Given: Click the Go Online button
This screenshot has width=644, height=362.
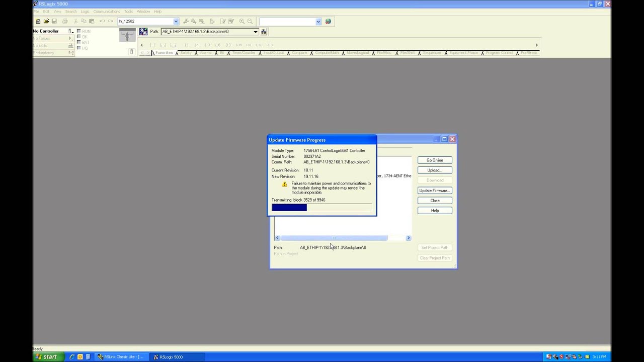Looking at the screenshot, I should (x=435, y=160).
